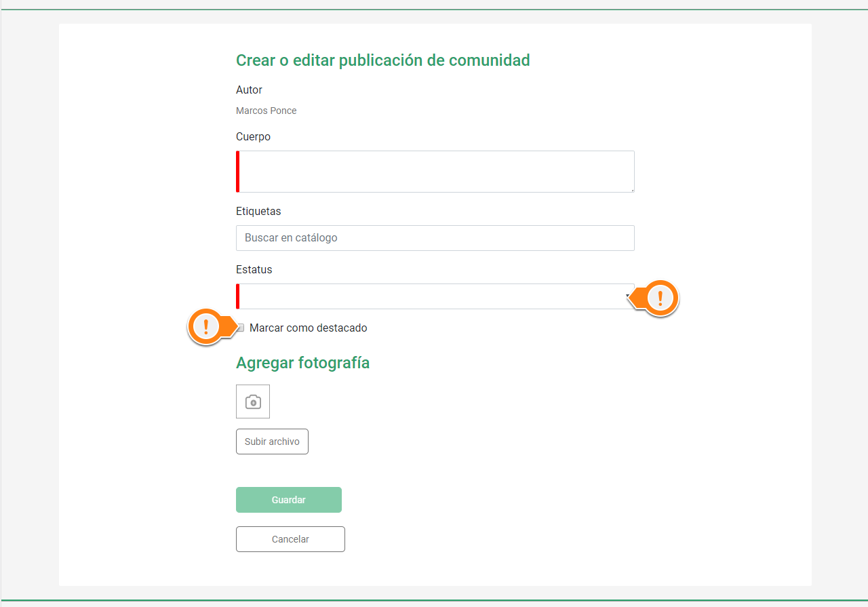Click the Agregar fotografía heading
The height and width of the screenshot is (607, 868).
[x=303, y=363]
